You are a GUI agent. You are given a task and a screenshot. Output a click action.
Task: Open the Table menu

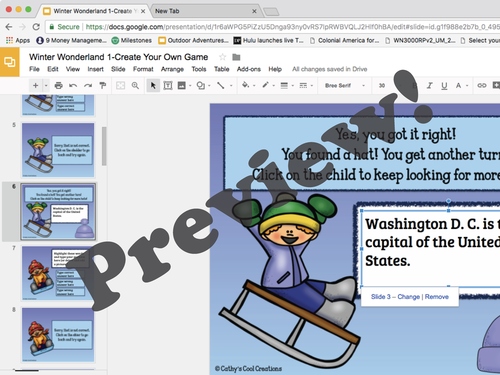coord(222,69)
